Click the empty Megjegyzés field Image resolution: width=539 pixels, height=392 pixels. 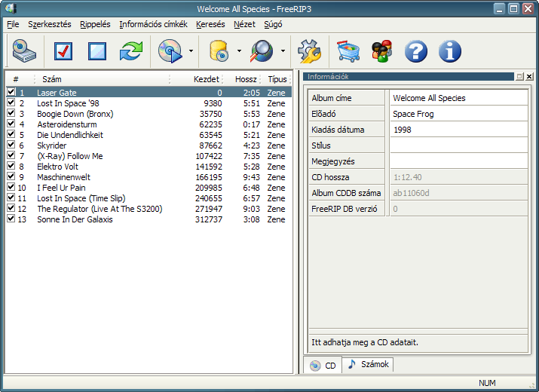458,161
